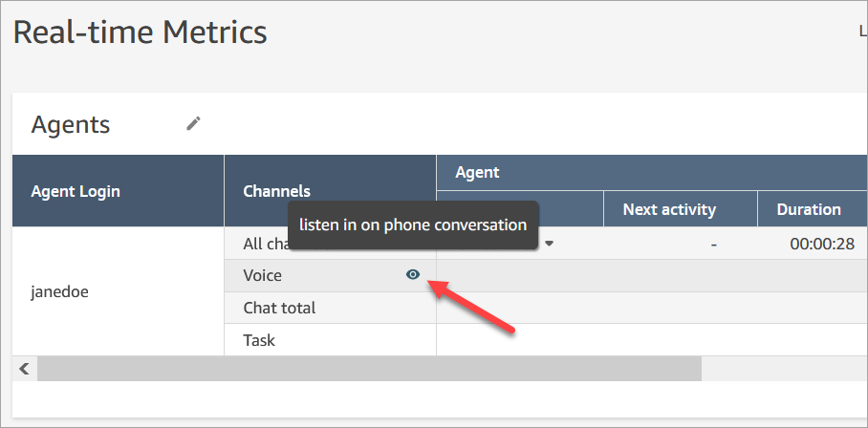Select the Channels column header
Image resolution: width=868 pixels, height=428 pixels.
(276, 191)
